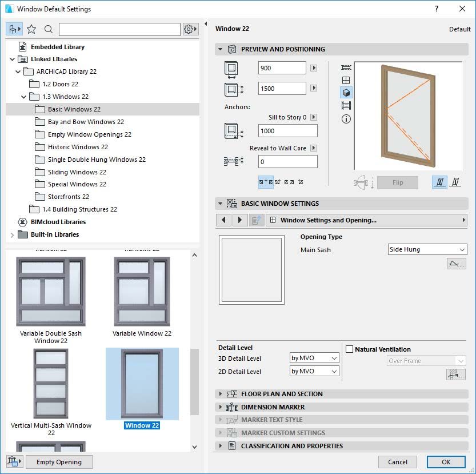Select the second reveal anchor option icon
476x474 pixels.
coord(278,182)
